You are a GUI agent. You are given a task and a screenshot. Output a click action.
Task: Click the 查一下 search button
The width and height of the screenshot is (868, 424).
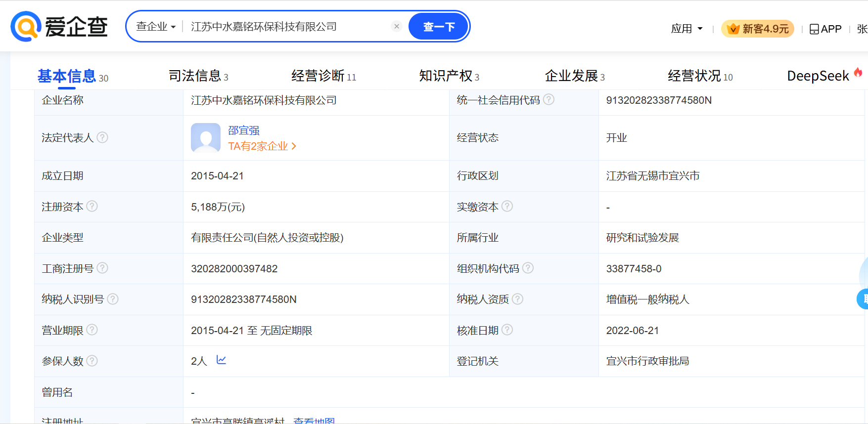coord(439,27)
